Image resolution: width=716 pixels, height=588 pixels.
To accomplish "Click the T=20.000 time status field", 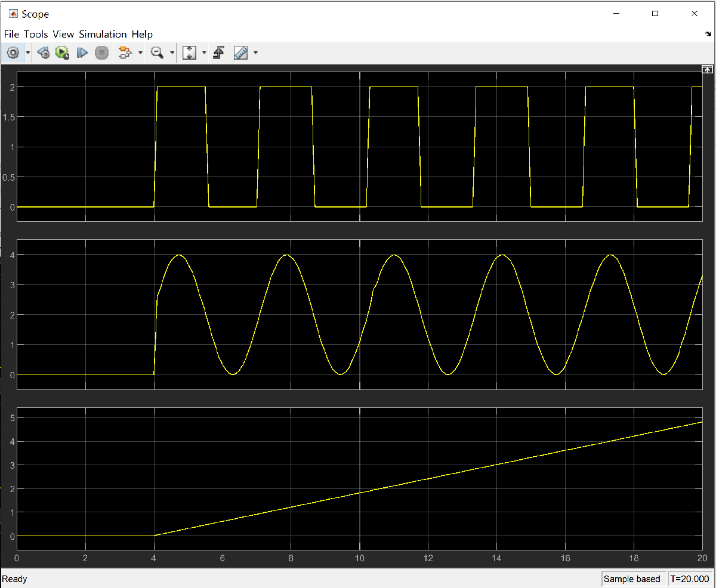I will pyautogui.click(x=689, y=578).
